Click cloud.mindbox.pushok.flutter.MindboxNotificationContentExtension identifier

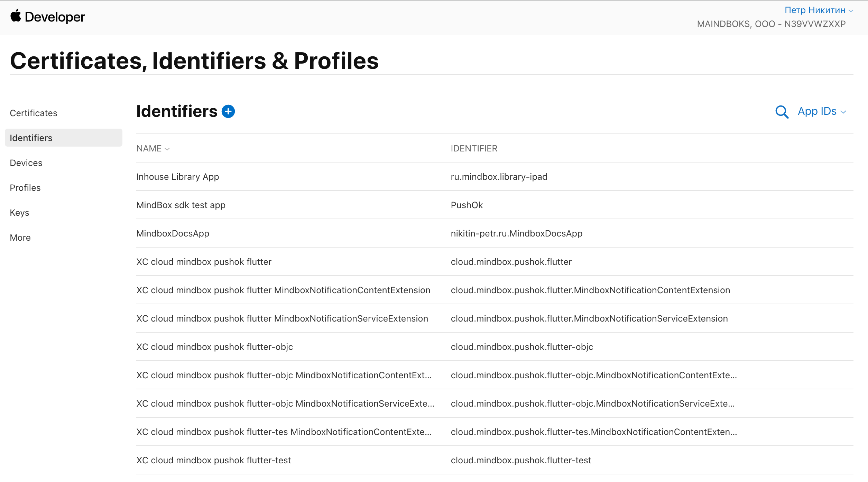click(x=590, y=290)
